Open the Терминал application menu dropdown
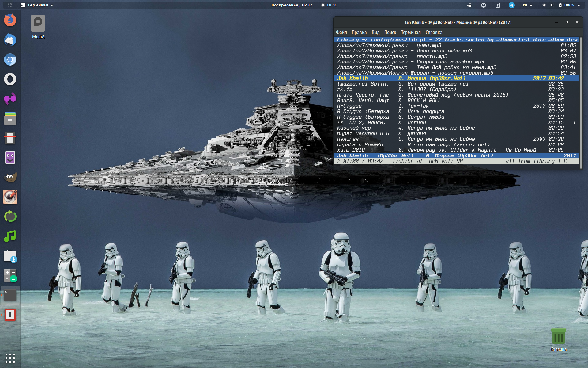Image resolution: width=588 pixels, height=368 pixels. 37,5
